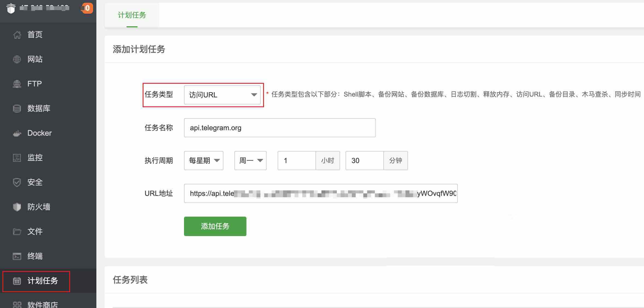This screenshot has height=308, width=644.
Task: Click the firewall shield icon beside 防火墙
Action: pos(17,207)
